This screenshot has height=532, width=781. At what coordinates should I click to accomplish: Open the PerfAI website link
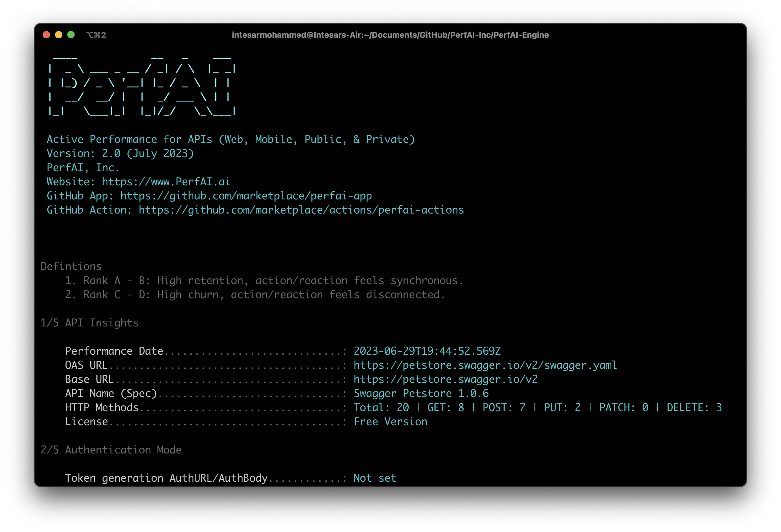pyautogui.click(x=166, y=181)
